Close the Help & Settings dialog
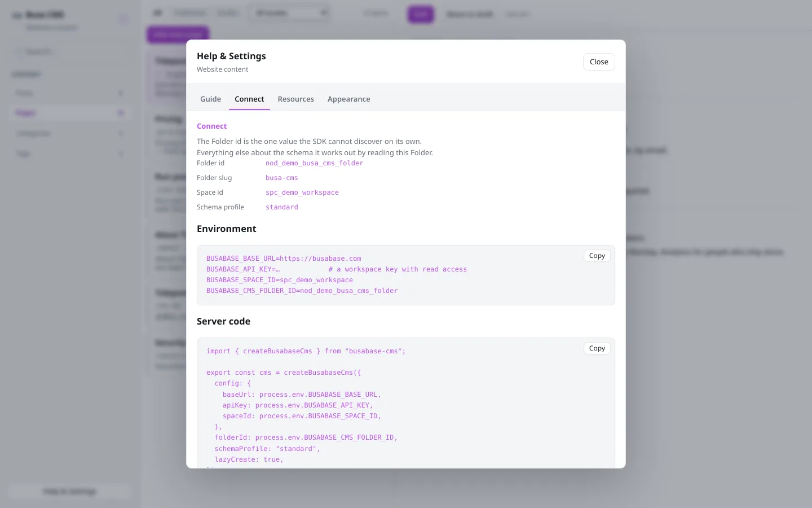812x508 pixels. click(x=599, y=62)
